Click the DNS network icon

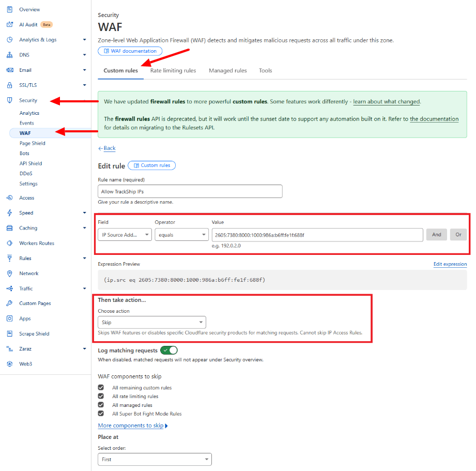point(10,55)
